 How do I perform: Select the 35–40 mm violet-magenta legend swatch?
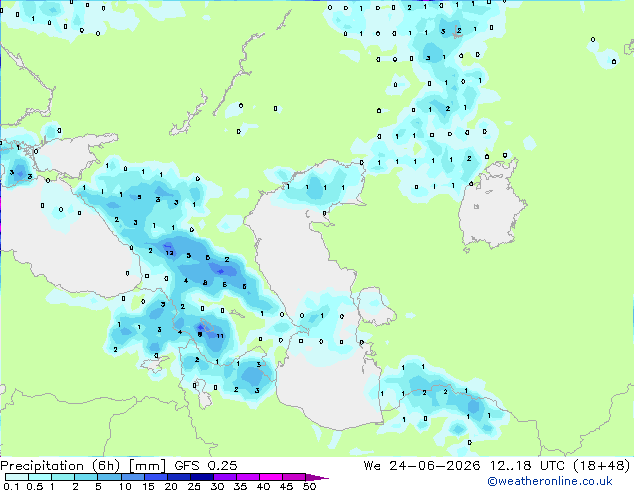click(247, 477)
